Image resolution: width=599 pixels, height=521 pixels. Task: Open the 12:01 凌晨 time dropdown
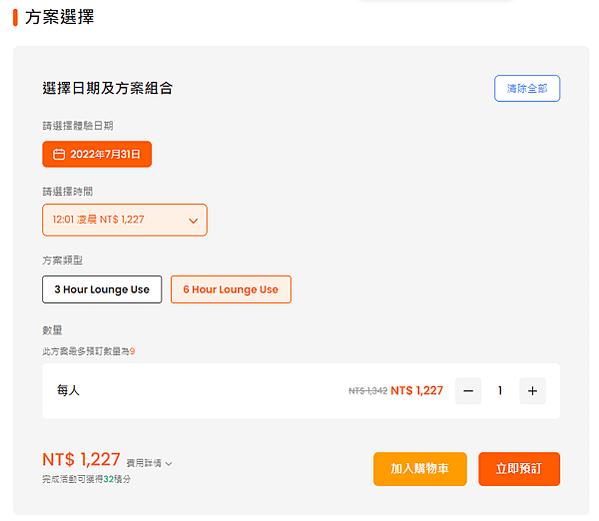(125, 220)
